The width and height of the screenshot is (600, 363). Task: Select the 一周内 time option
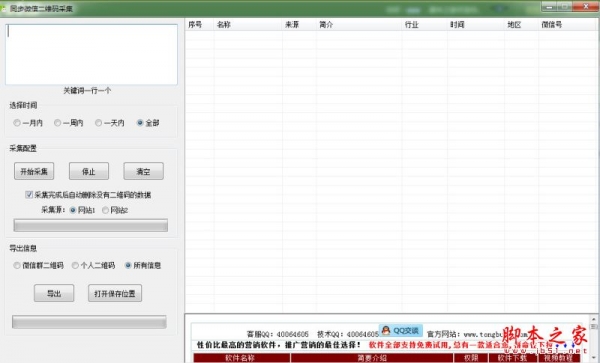click(x=57, y=123)
